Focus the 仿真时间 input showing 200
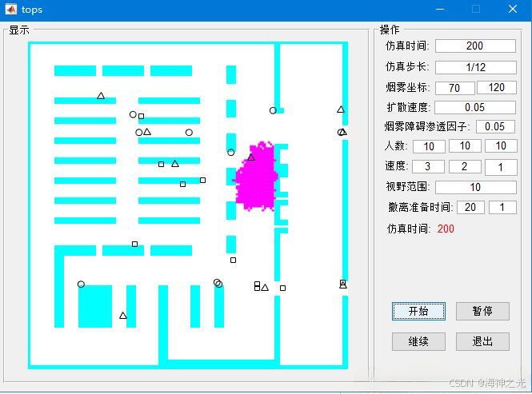532x394 pixels. point(475,46)
